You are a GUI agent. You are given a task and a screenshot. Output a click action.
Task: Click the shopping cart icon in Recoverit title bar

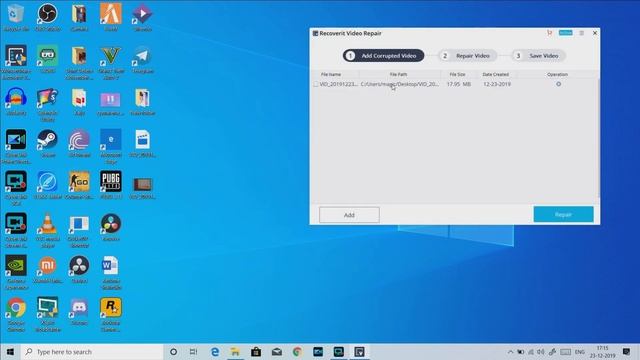tap(549, 33)
